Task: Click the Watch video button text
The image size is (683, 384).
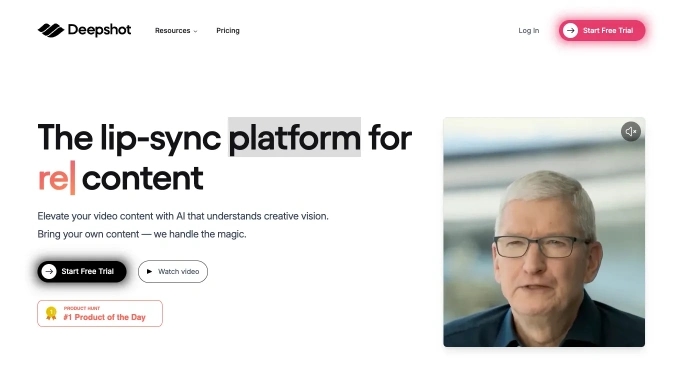Action: pyautogui.click(x=179, y=271)
